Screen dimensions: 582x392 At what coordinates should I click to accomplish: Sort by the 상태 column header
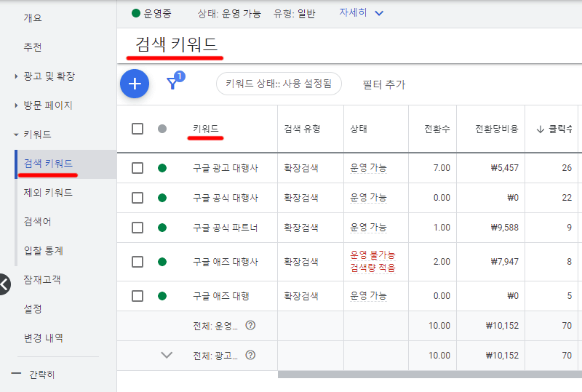click(x=359, y=129)
